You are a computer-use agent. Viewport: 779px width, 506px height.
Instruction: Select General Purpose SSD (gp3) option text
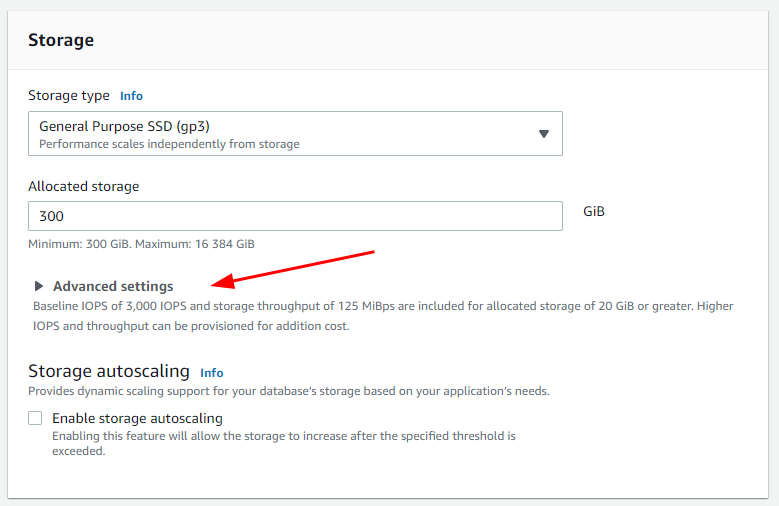124,126
